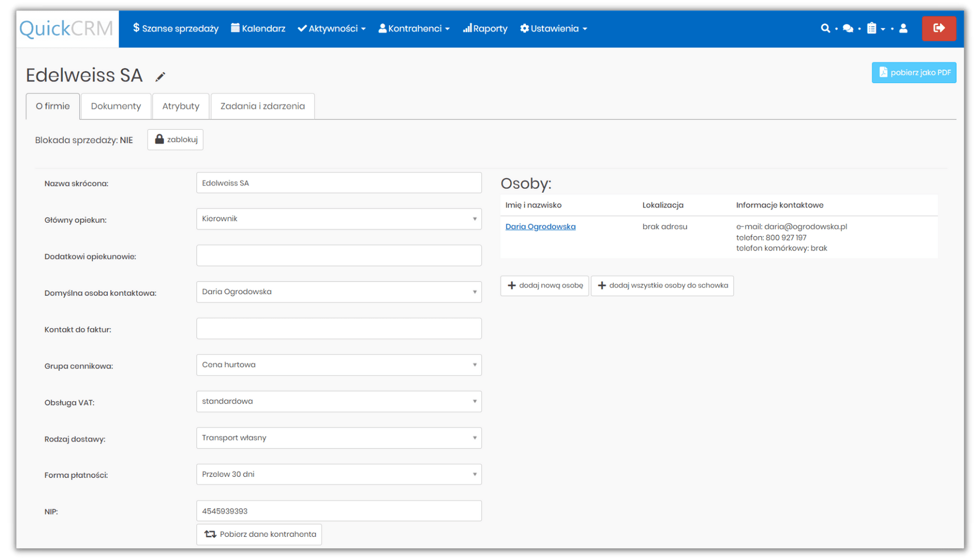Open the user profile icon
This screenshot has height=558, width=980.
click(x=903, y=28)
